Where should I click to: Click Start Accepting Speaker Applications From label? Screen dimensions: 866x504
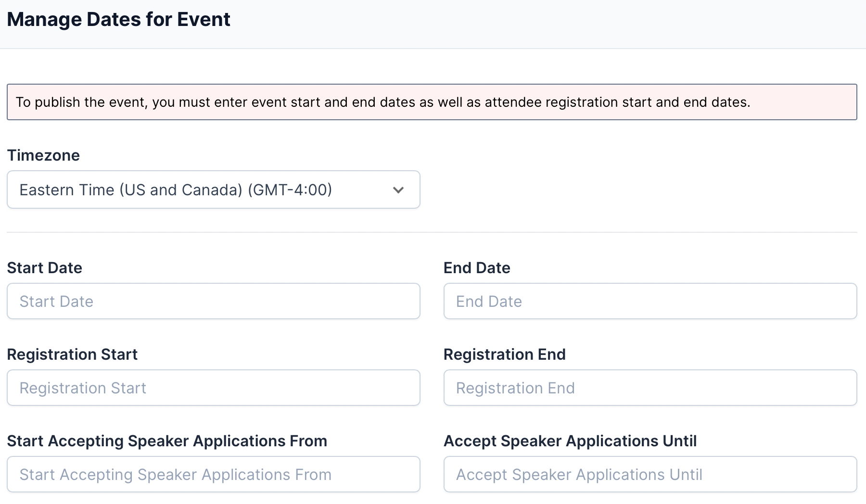pos(167,441)
